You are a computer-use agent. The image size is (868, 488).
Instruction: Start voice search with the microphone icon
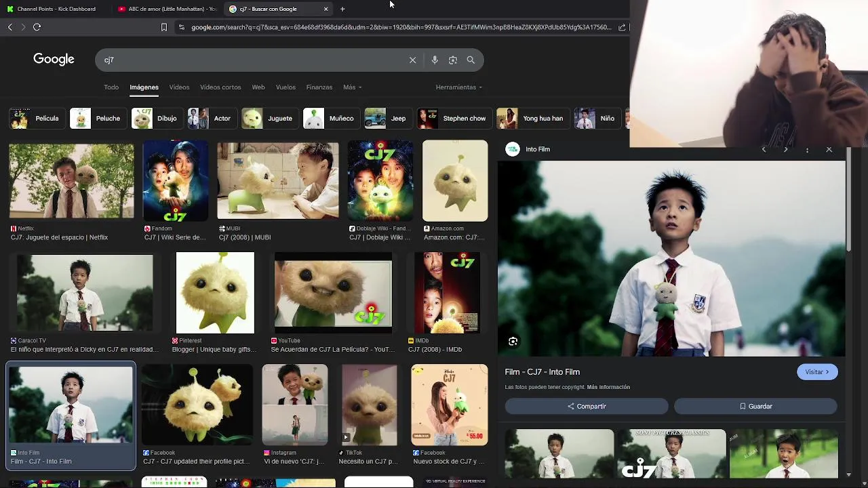pos(435,60)
